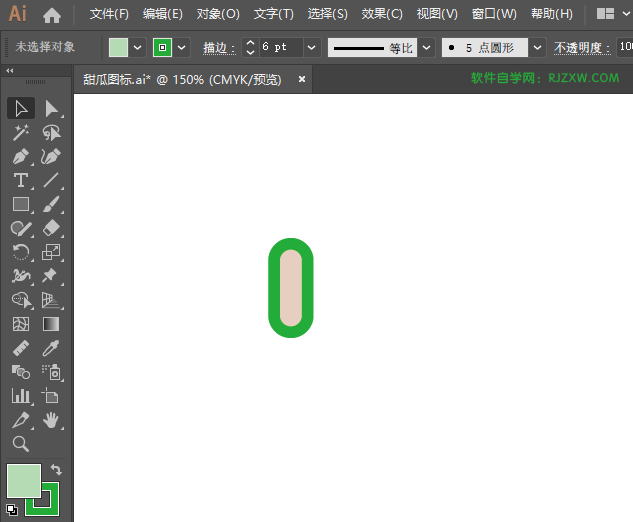
Task: Pick the Gradient tool
Action: pos(51,324)
